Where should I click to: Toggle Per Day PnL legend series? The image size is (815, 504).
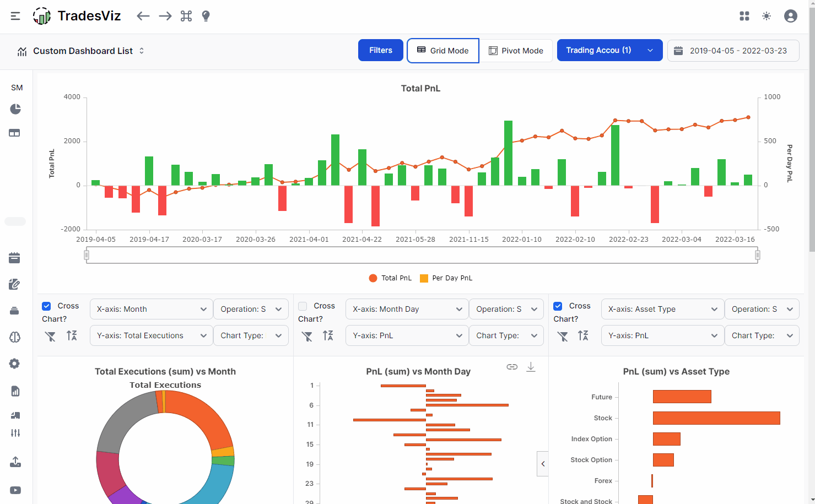point(446,278)
